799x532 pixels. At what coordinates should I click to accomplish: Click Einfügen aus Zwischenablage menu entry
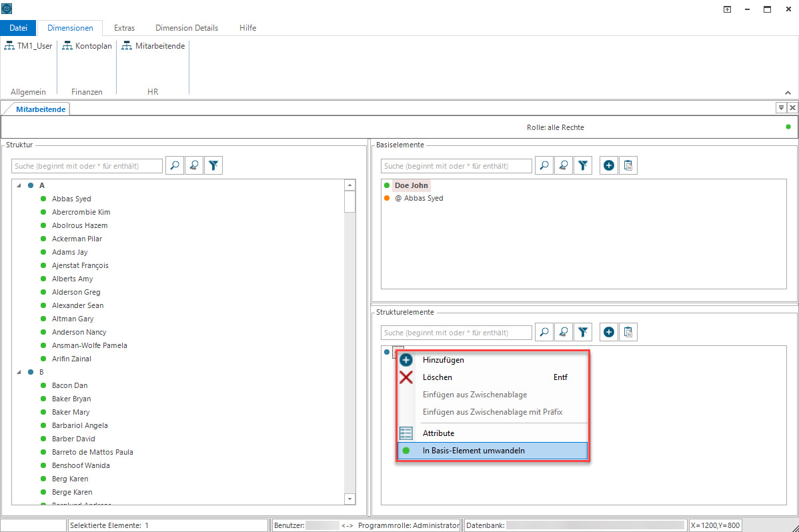coord(492,395)
